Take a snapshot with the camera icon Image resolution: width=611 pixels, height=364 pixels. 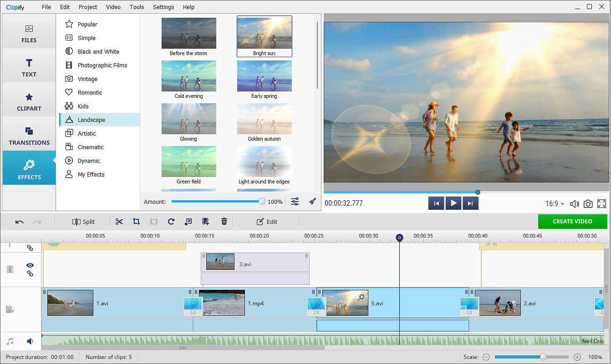588,204
